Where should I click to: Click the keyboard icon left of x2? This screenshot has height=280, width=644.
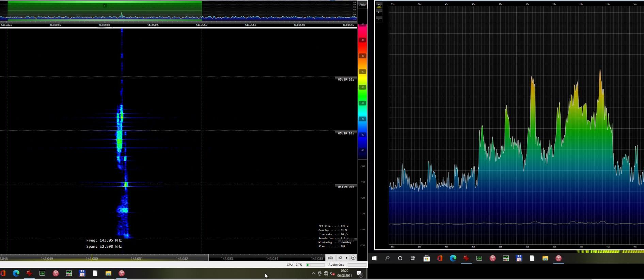[330, 258]
